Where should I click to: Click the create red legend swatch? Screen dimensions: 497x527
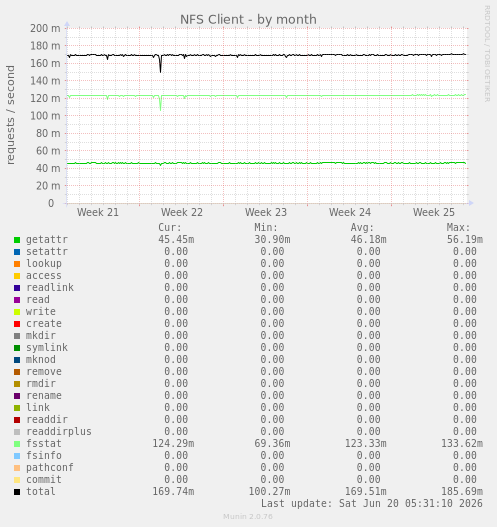click(x=17, y=324)
